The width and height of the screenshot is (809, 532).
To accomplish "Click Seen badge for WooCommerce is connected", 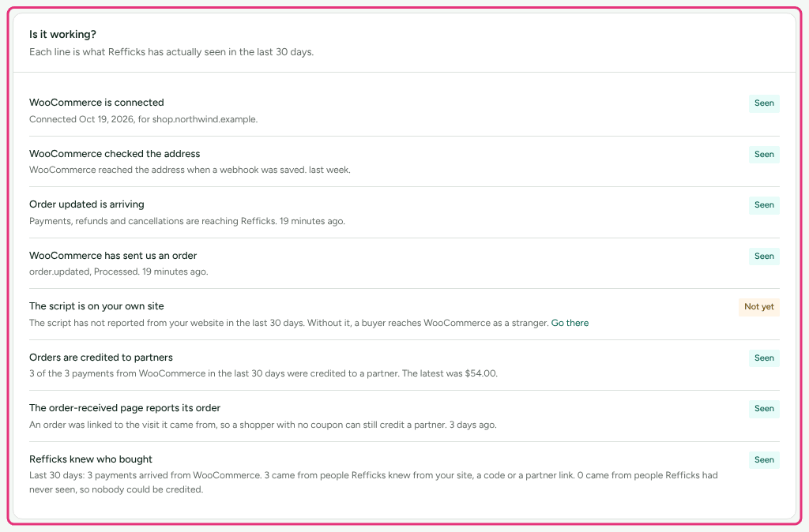I will (764, 103).
